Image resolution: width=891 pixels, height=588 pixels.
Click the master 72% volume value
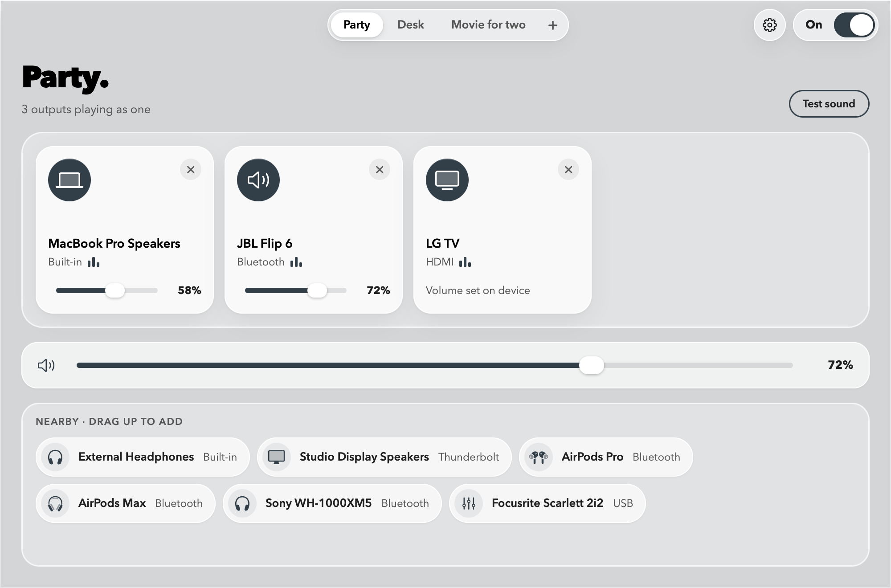tap(840, 365)
